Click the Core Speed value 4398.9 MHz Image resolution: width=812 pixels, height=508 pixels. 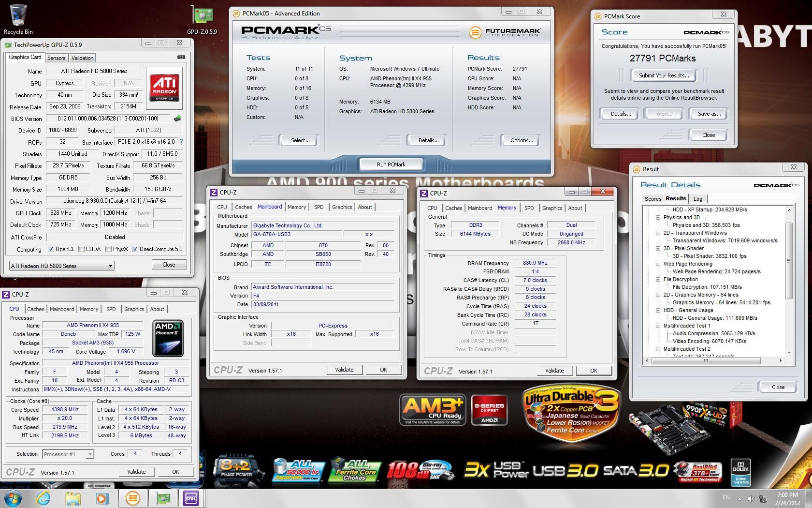click(x=65, y=409)
